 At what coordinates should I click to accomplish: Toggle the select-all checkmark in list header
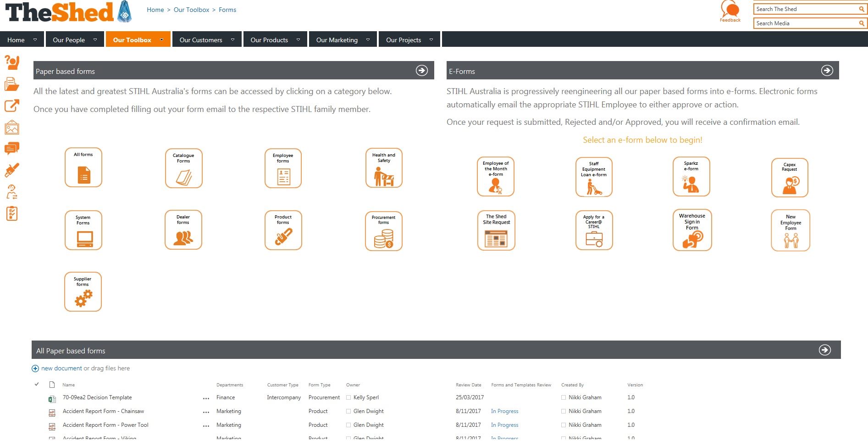(37, 384)
